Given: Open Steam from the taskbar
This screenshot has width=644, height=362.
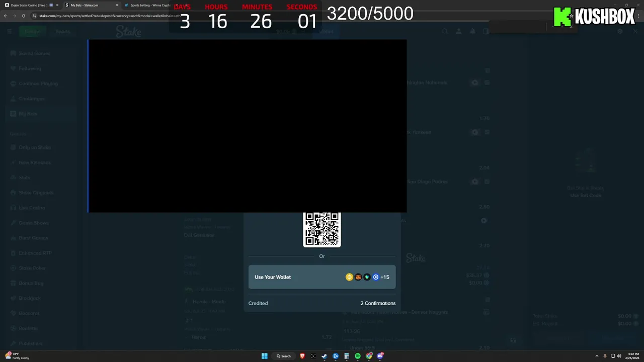Looking at the screenshot, I should (325, 356).
